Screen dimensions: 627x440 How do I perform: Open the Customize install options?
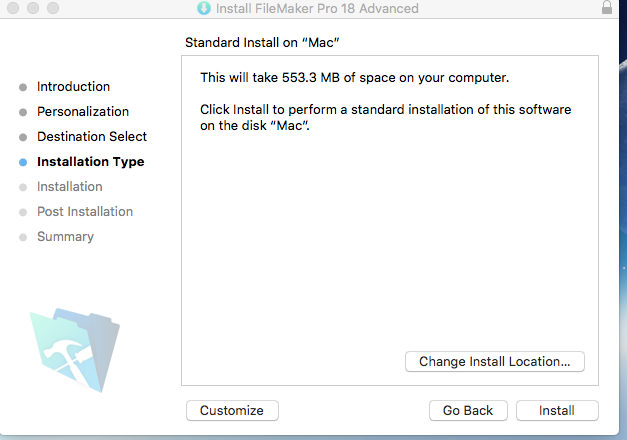click(x=232, y=410)
